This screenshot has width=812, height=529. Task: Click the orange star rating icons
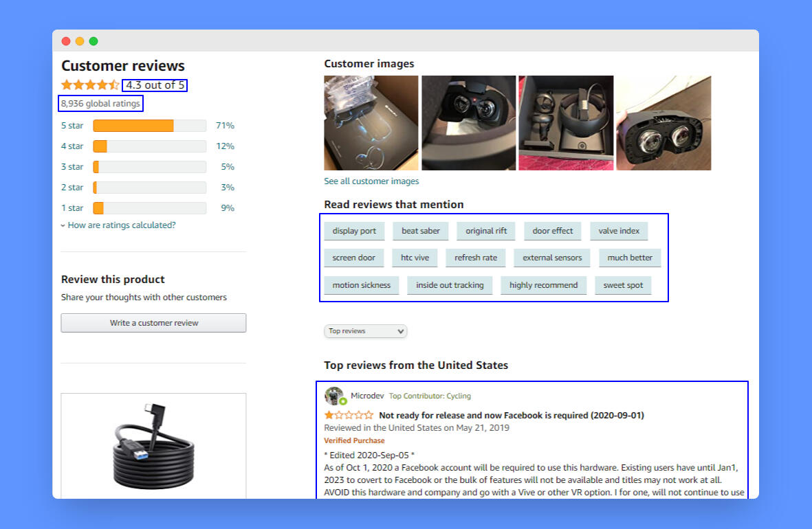pos(90,85)
